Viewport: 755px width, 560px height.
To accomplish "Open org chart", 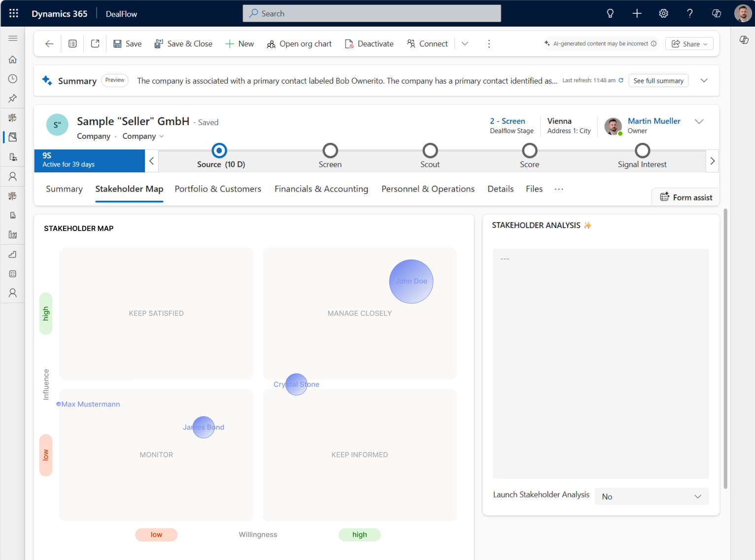I will pos(299,44).
